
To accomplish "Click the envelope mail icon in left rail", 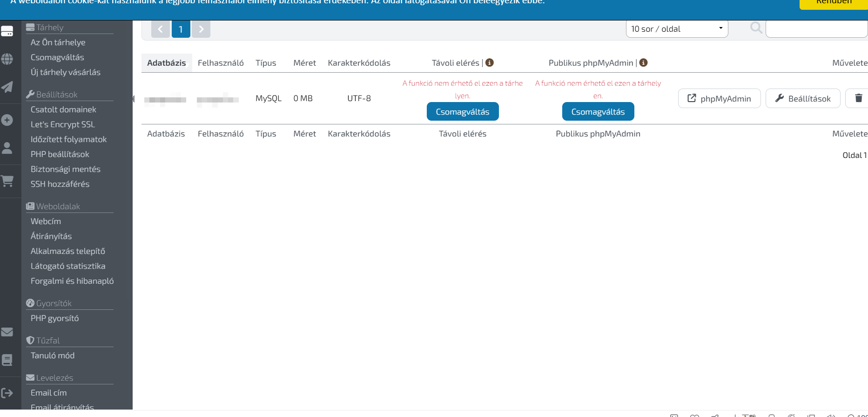I will coord(7,332).
